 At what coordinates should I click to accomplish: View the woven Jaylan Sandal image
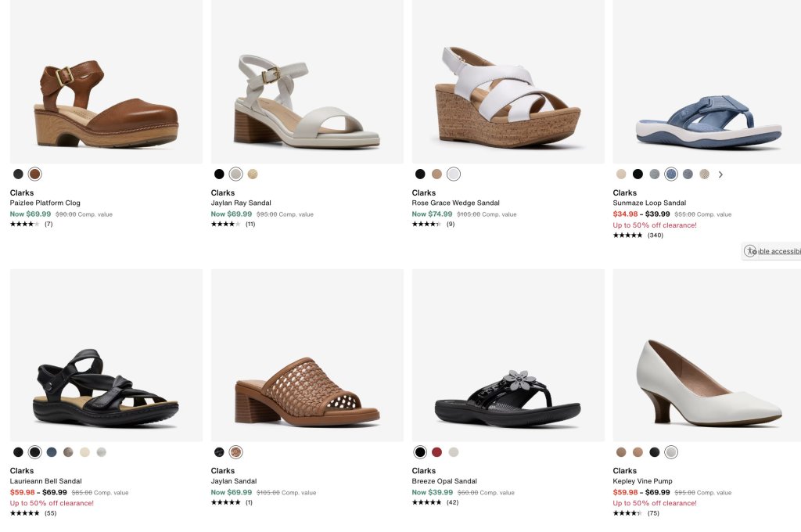click(x=307, y=355)
